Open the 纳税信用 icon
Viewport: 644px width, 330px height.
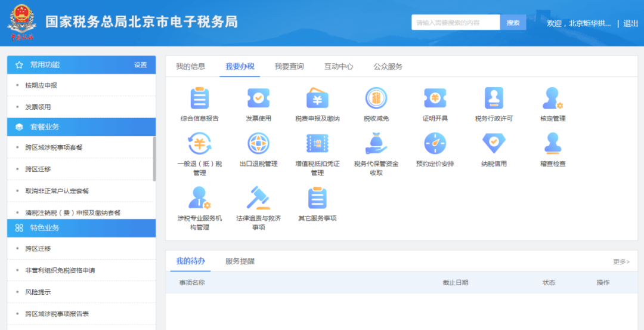pyautogui.click(x=494, y=144)
